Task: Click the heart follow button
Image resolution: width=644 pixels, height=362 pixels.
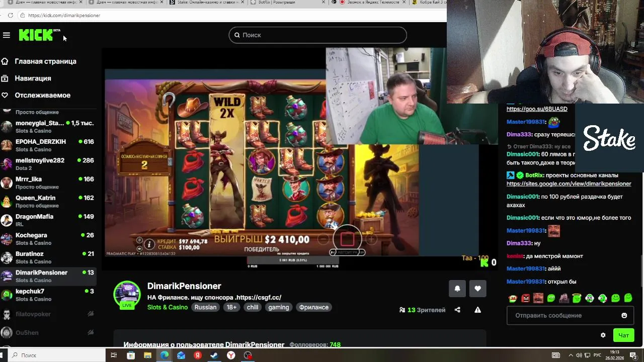Action: tap(477, 289)
